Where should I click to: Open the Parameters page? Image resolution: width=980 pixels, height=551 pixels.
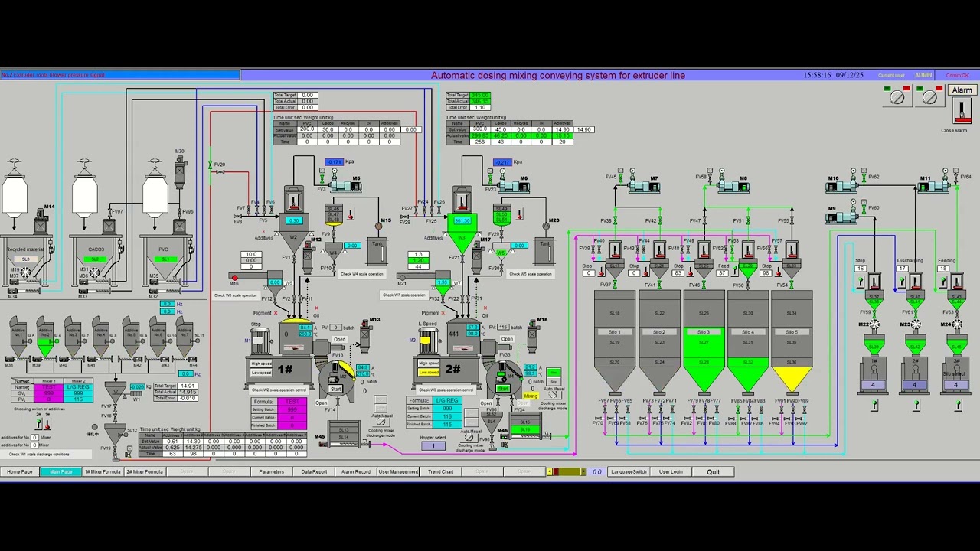click(x=271, y=471)
